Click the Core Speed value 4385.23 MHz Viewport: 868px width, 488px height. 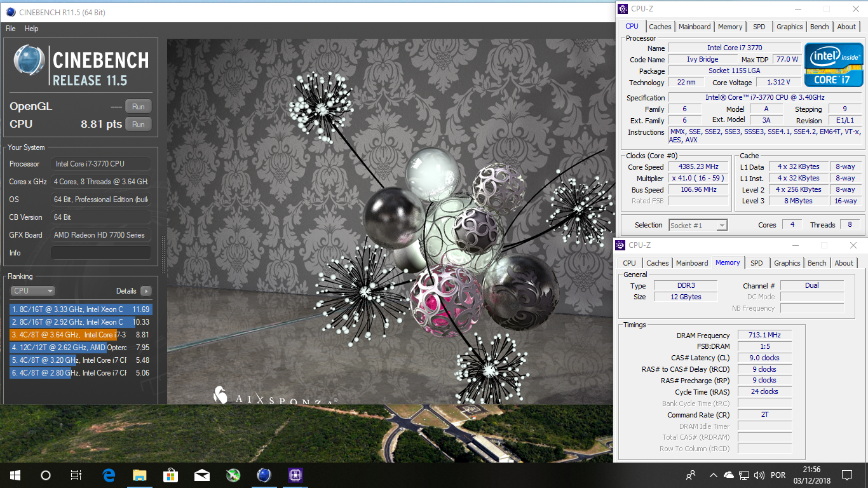pos(697,167)
